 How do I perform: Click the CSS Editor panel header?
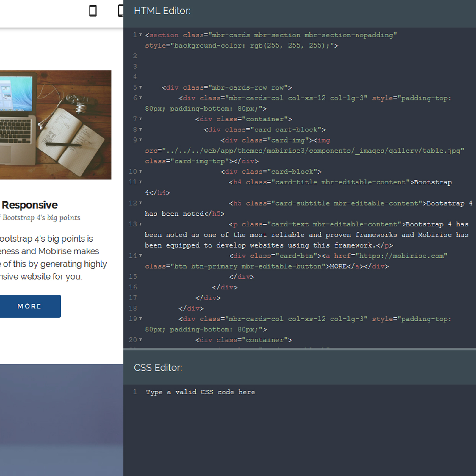159,368
